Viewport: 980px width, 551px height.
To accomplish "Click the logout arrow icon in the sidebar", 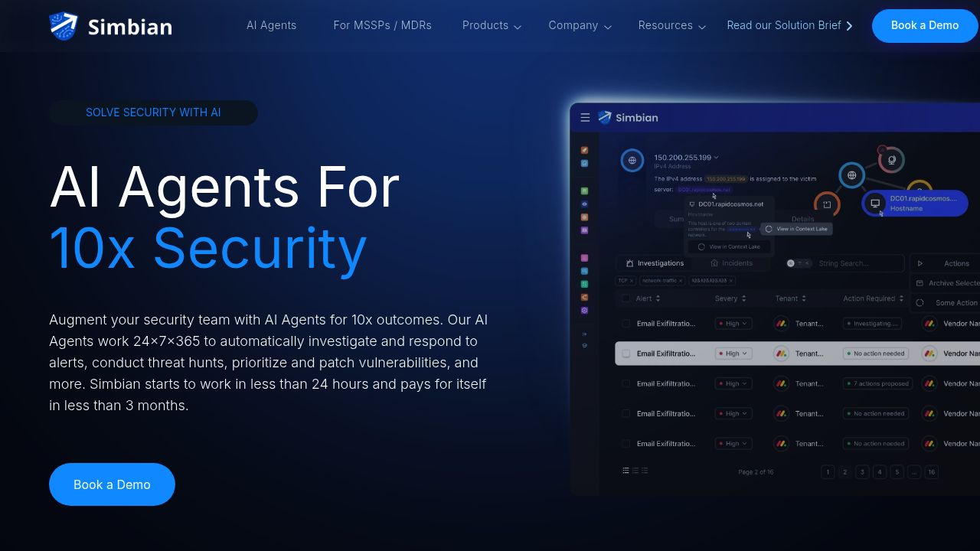I will coord(585,334).
